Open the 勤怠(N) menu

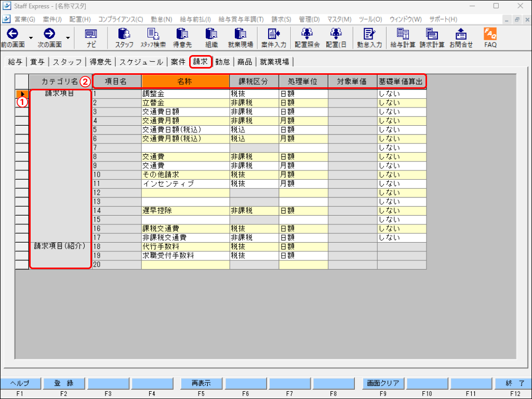[162, 19]
